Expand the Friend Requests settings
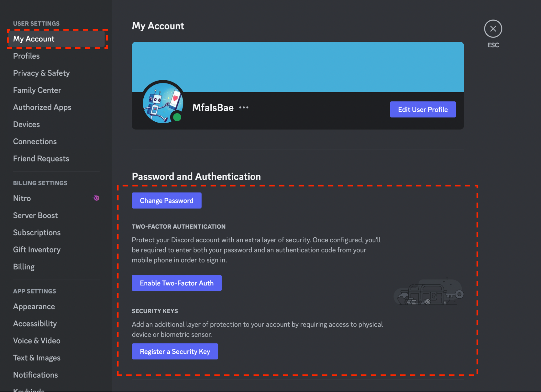The width and height of the screenshot is (541, 392). pyautogui.click(x=41, y=158)
